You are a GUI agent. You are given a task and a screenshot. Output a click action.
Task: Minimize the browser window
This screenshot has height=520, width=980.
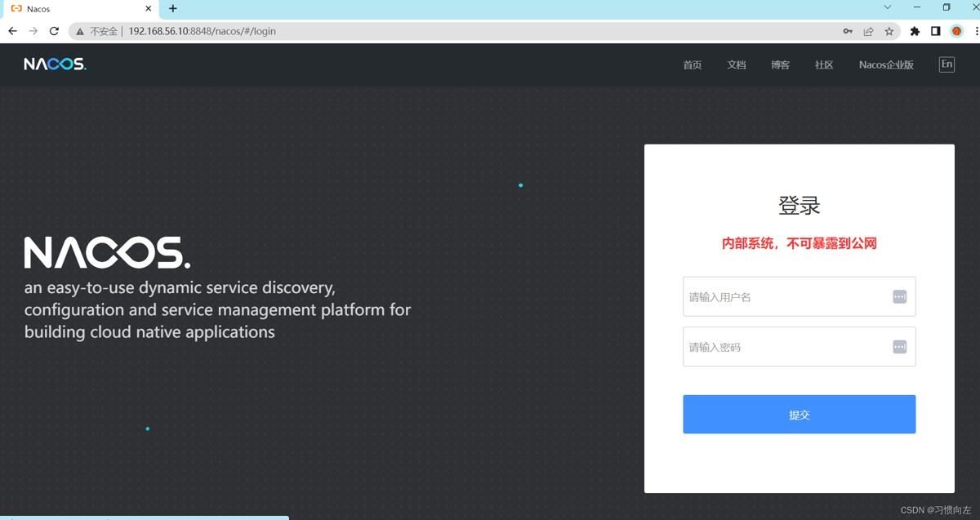click(x=917, y=7)
